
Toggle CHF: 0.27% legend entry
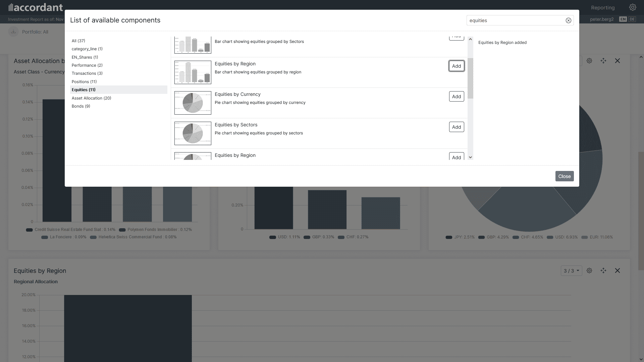[353, 237]
